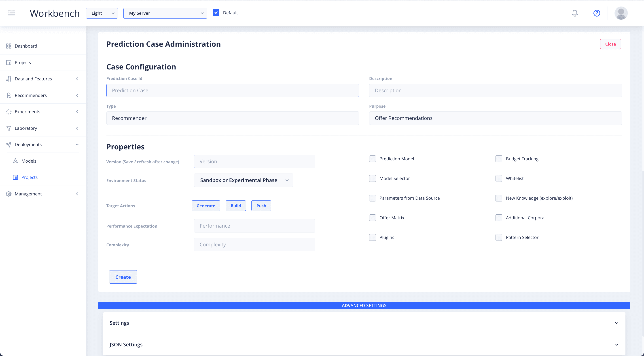The image size is (644, 356).
Task: Click the Experiments icon in sidebar
Action: click(9, 111)
